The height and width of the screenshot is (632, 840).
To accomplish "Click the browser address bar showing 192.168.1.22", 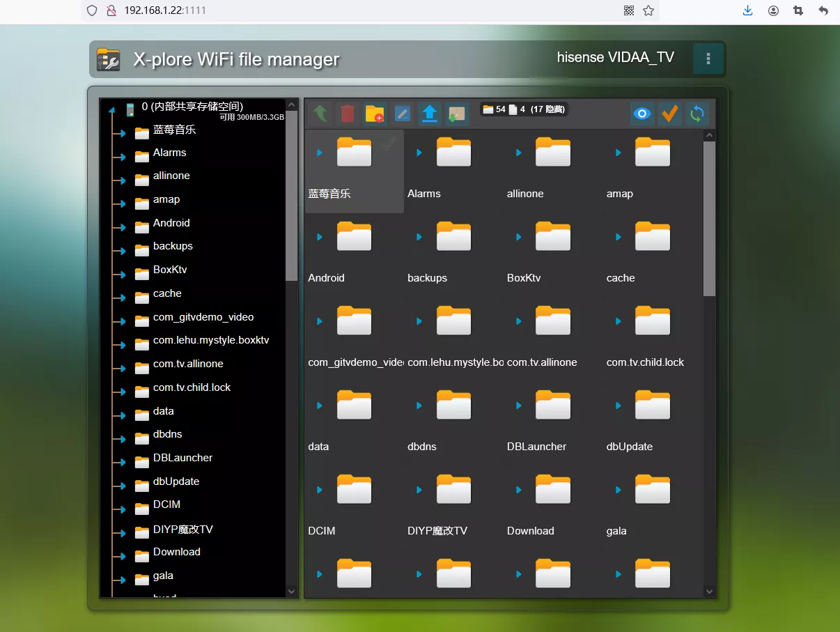I will 348,10.
